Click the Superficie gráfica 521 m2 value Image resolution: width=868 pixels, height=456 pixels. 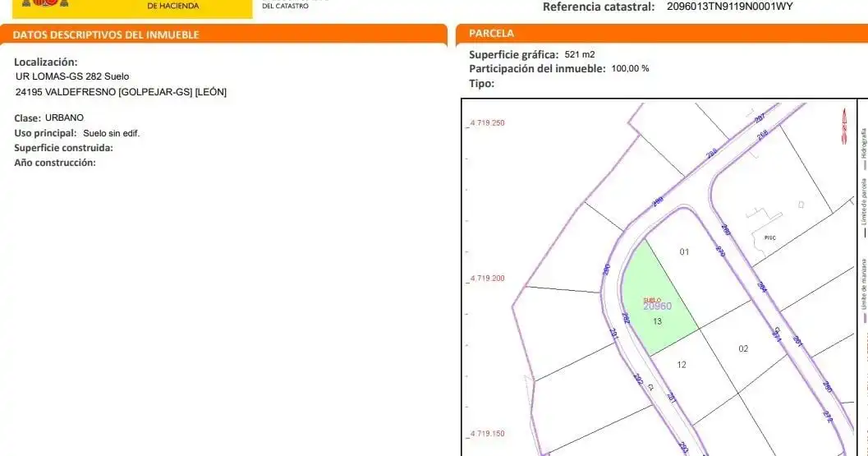click(x=580, y=54)
